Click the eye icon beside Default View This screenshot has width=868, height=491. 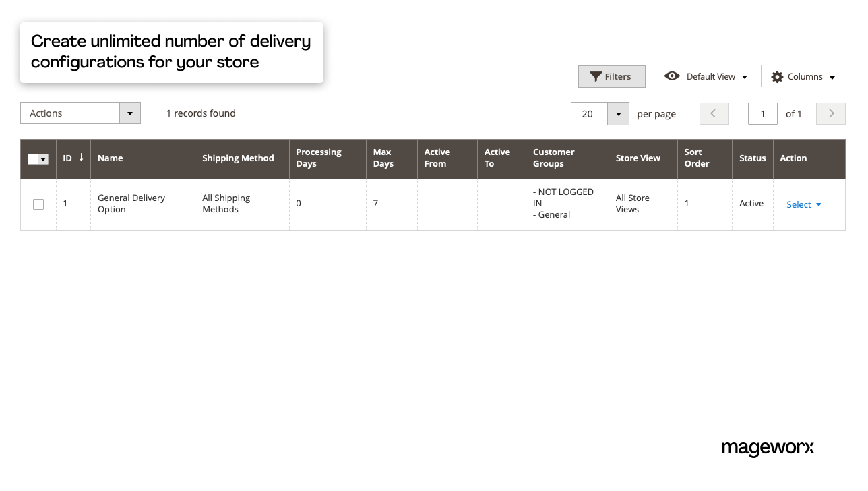point(672,76)
